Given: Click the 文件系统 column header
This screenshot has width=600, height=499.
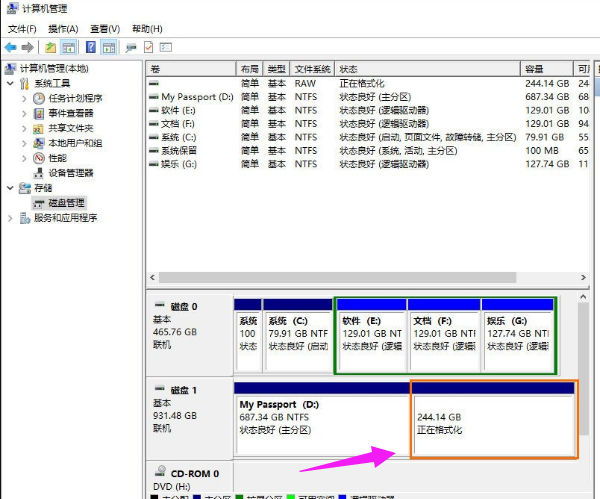Looking at the screenshot, I should [314, 68].
